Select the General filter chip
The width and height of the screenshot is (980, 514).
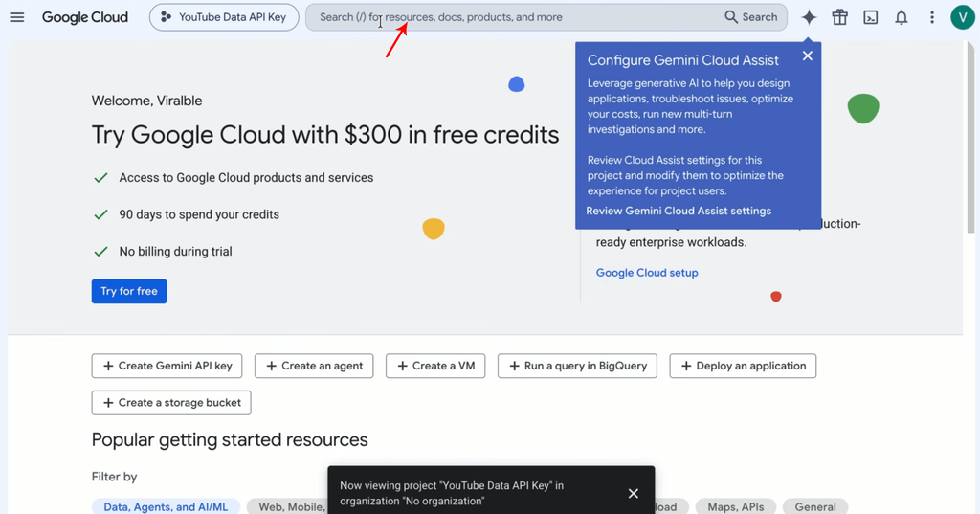[x=815, y=506]
